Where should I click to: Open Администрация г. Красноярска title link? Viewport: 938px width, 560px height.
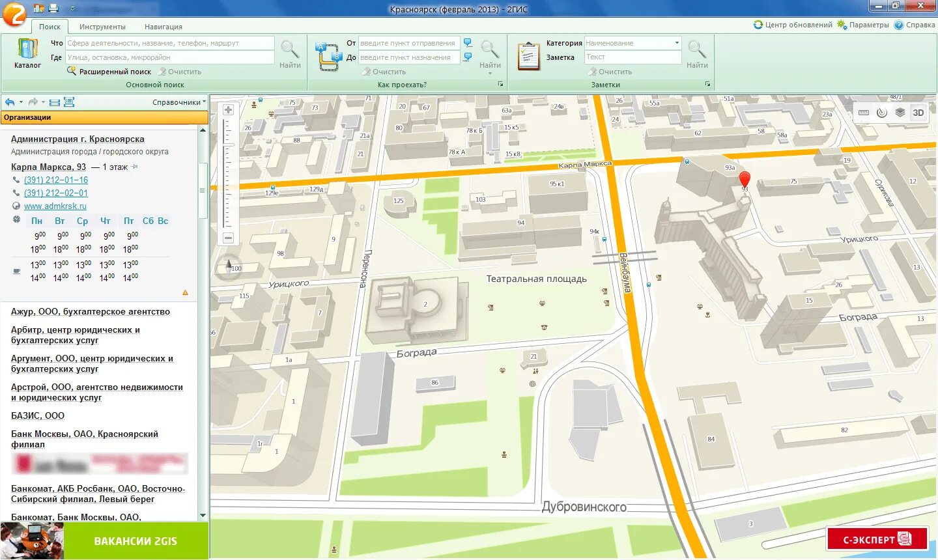[78, 139]
